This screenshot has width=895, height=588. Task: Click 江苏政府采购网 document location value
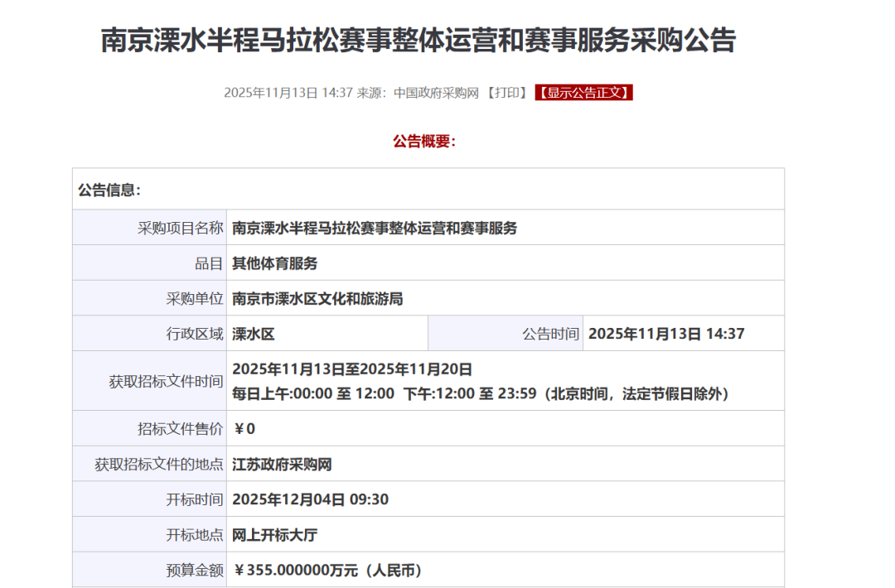pos(282,465)
